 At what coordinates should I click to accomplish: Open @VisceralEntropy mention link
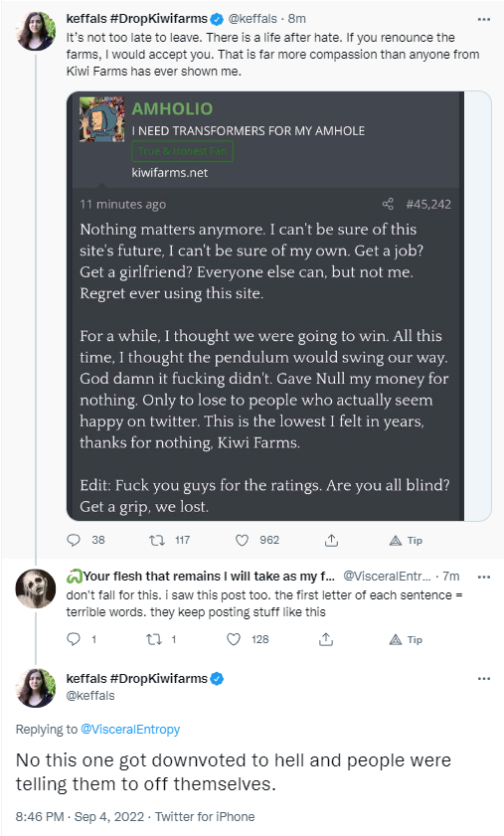130,730
